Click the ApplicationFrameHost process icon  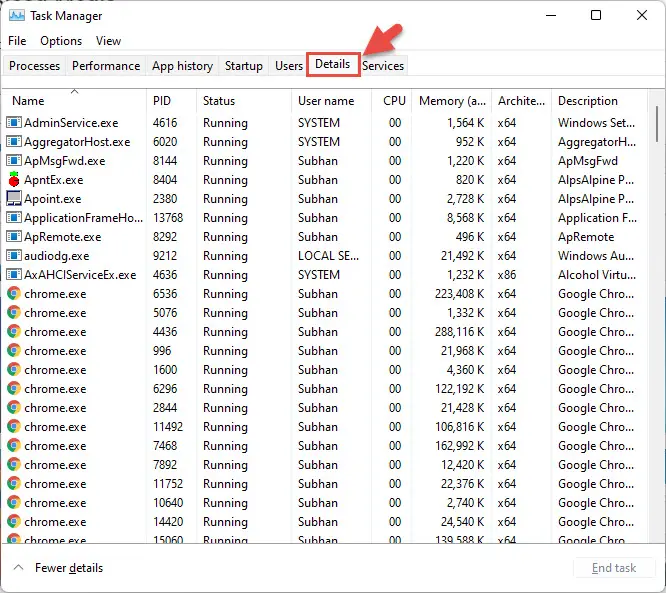click(x=14, y=217)
